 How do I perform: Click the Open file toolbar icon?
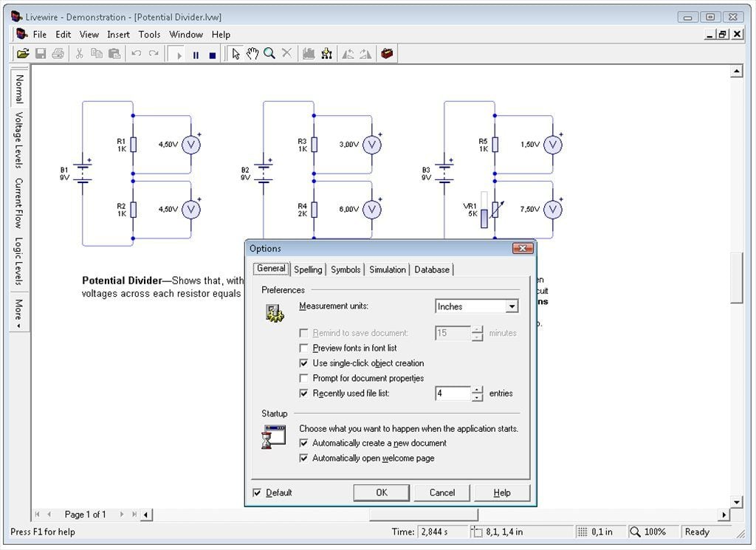[x=23, y=54]
